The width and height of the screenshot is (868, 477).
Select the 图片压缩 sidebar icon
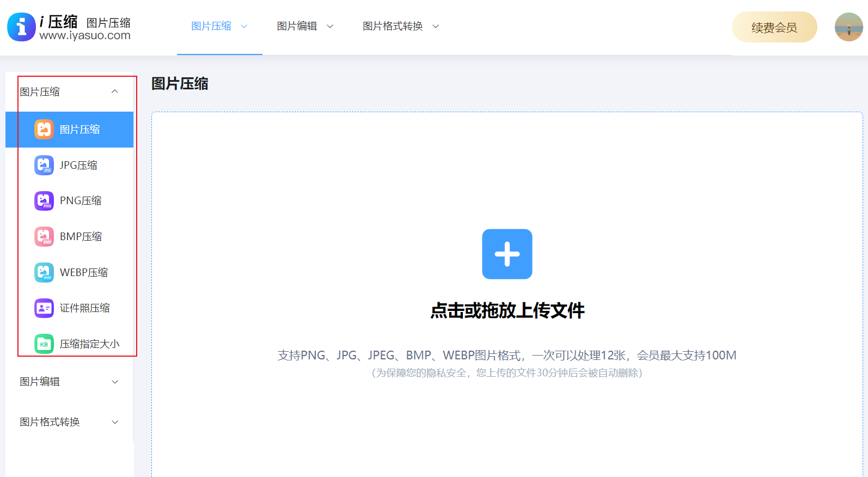tap(44, 130)
